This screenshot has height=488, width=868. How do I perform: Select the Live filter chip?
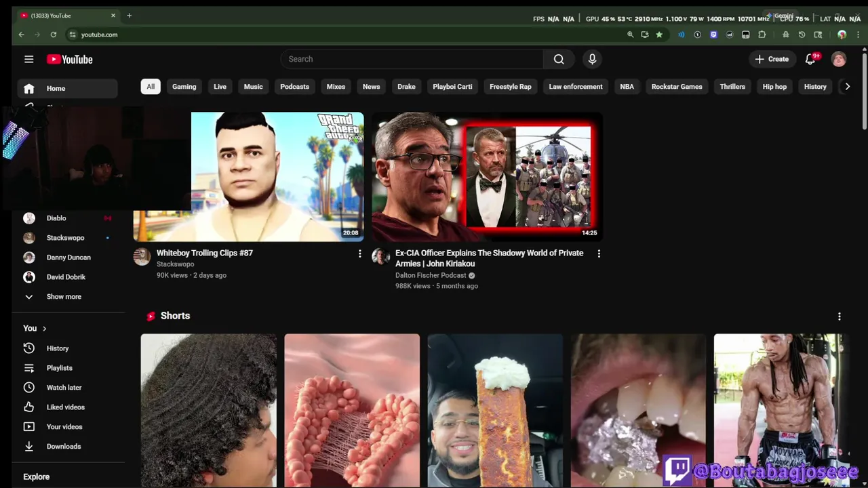click(220, 87)
